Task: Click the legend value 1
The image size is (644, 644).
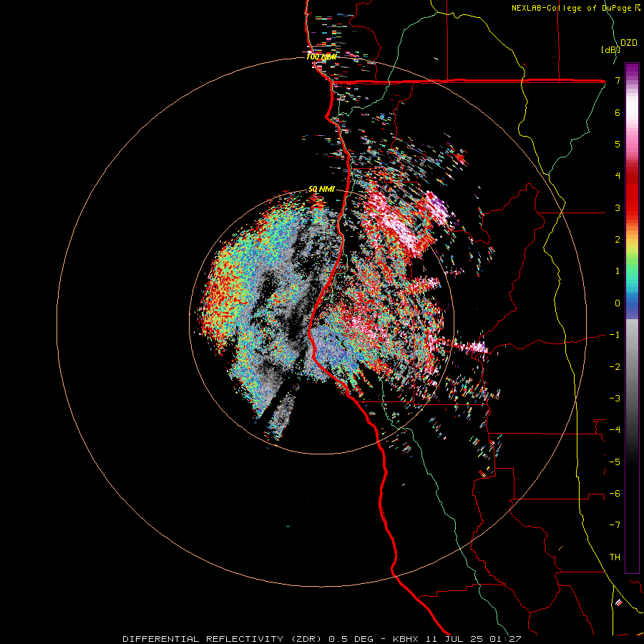Action: tap(618, 271)
